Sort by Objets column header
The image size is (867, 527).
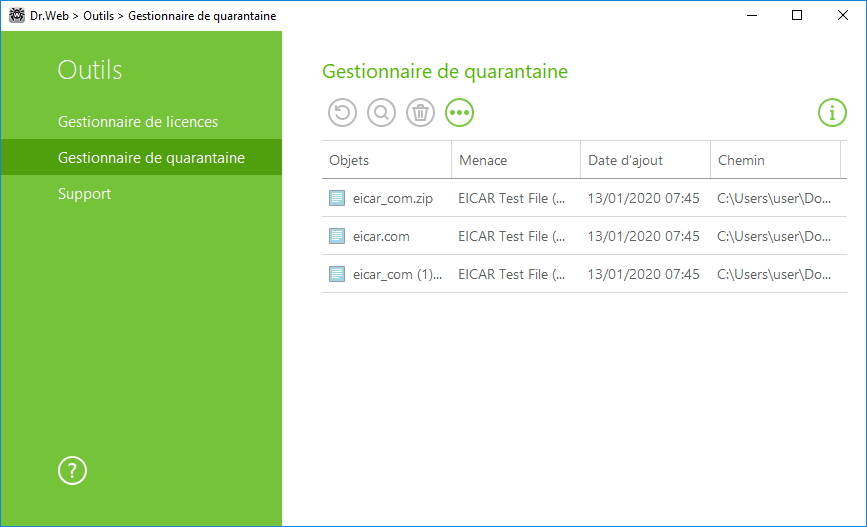coord(387,160)
